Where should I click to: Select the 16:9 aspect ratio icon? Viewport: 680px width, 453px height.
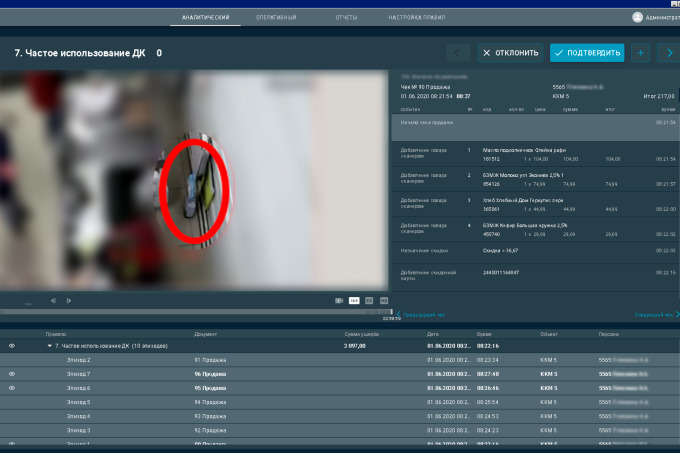pyautogui.click(x=354, y=300)
